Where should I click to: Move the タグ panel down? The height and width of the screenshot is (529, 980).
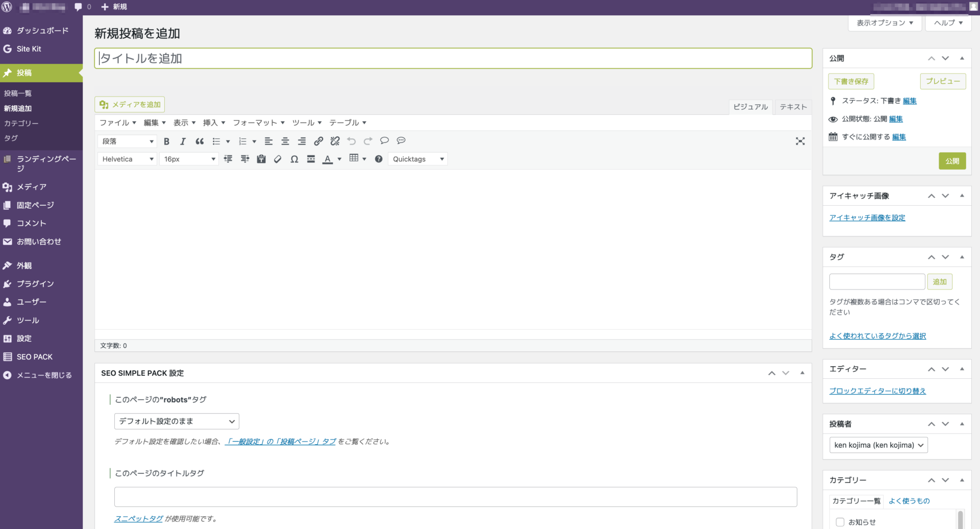(x=946, y=257)
